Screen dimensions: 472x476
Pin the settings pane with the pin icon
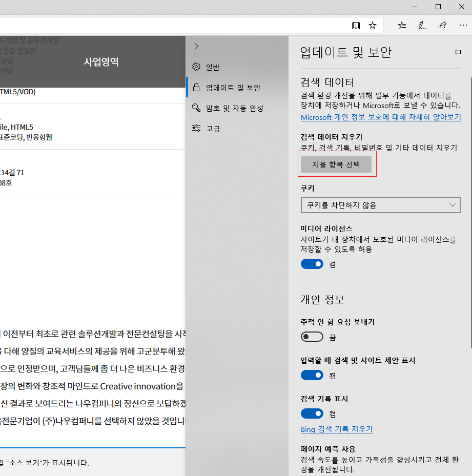pyautogui.click(x=456, y=52)
